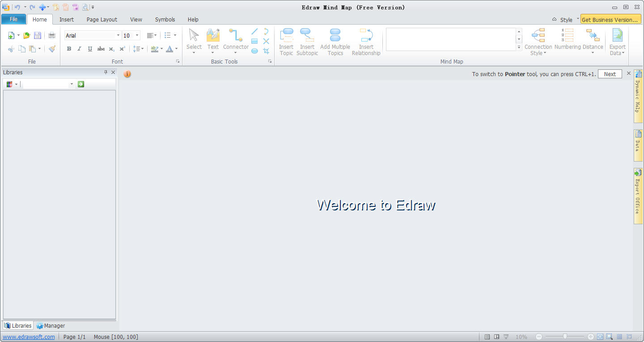Click the New document icon
Viewport: 644px width, 342px height.
click(12, 35)
